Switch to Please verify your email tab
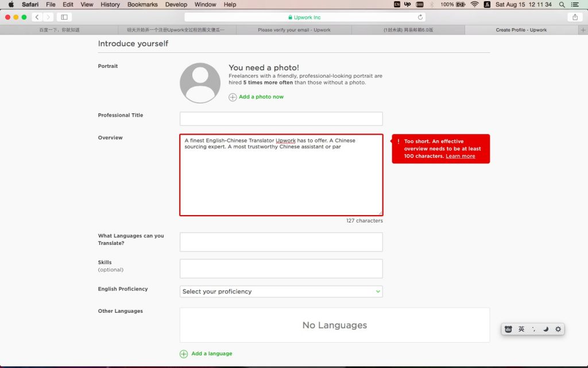588x368 pixels. (x=294, y=30)
